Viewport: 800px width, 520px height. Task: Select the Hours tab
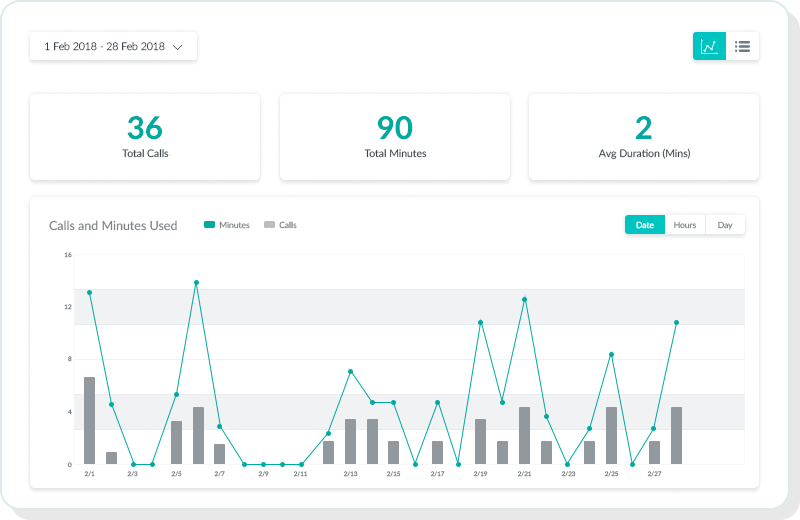pos(685,225)
